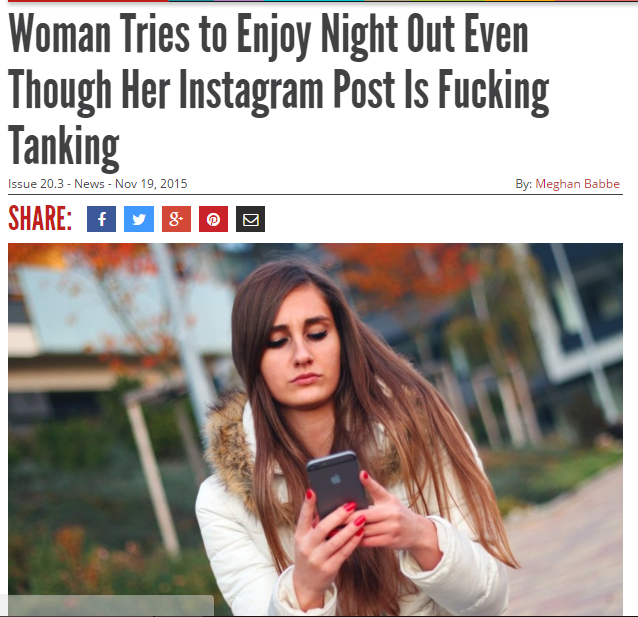Screen dimensions: 638x617
Task: Tweet this article via Twitter icon
Action: coord(139,219)
